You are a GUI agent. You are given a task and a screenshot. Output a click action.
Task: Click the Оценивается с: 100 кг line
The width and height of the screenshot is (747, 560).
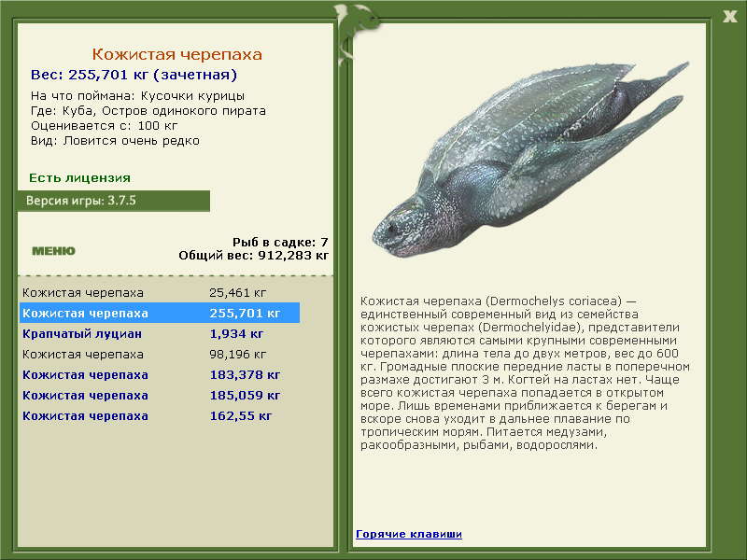pyautogui.click(x=104, y=126)
